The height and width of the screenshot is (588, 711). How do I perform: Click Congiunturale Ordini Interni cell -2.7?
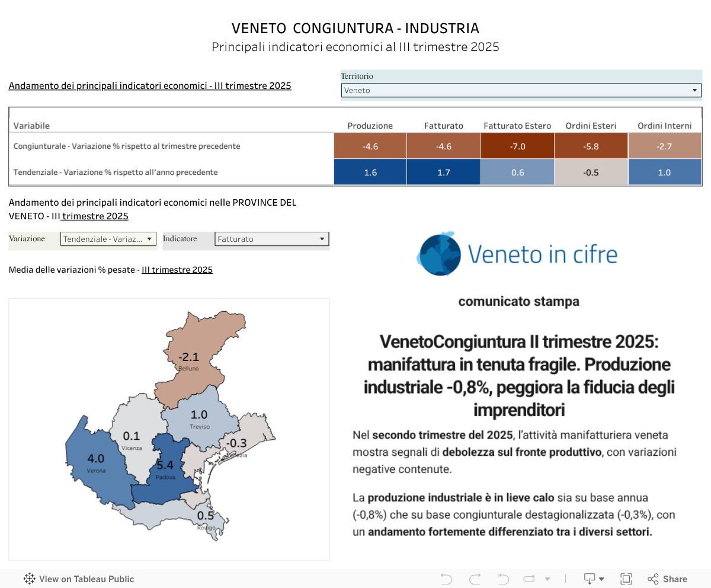(x=665, y=146)
